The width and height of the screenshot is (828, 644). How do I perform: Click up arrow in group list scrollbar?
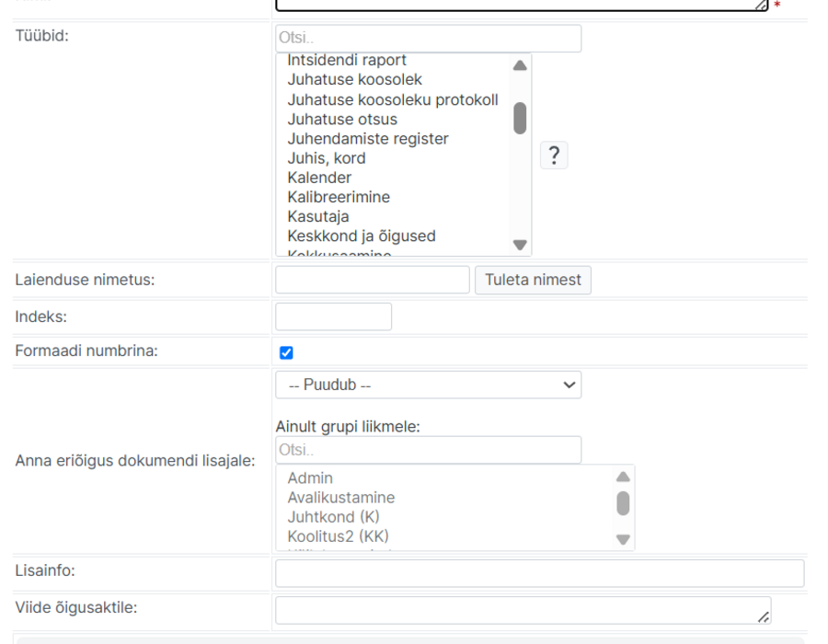point(623,477)
